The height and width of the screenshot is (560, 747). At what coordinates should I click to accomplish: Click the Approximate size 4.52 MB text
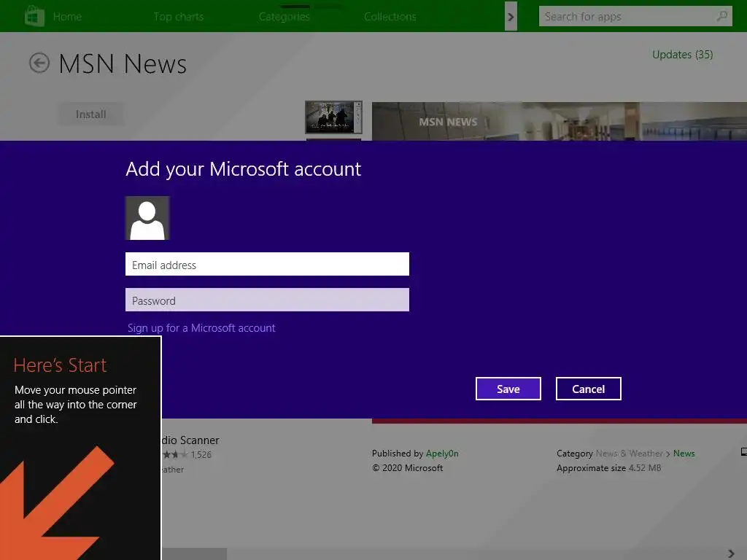click(609, 468)
